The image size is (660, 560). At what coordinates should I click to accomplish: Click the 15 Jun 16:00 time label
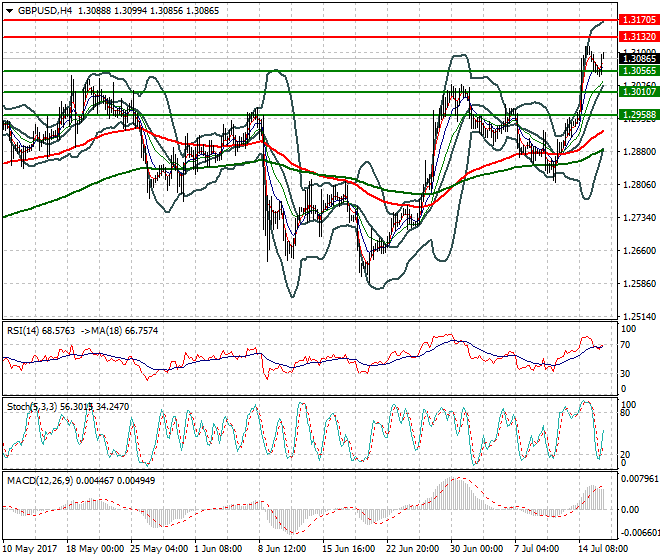point(349,549)
